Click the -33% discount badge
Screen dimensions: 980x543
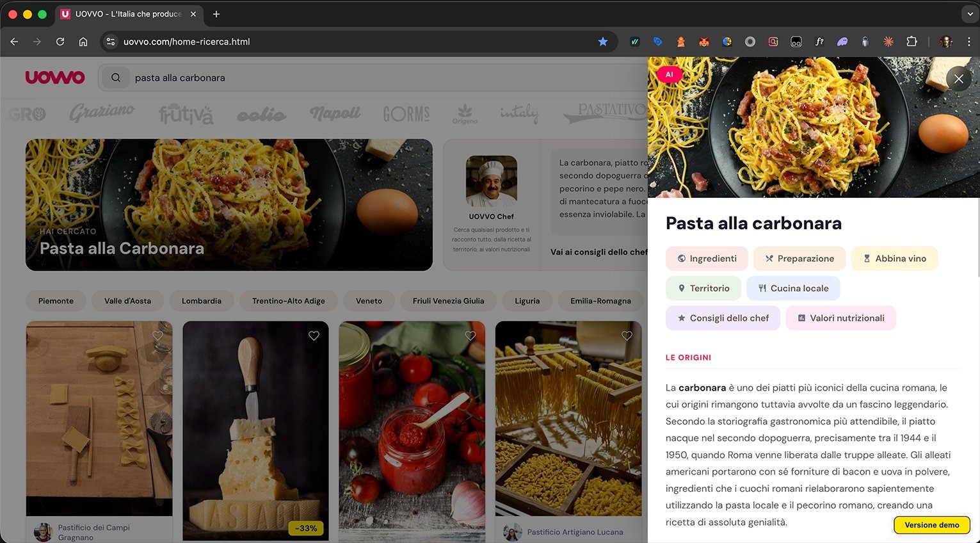click(x=307, y=528)
